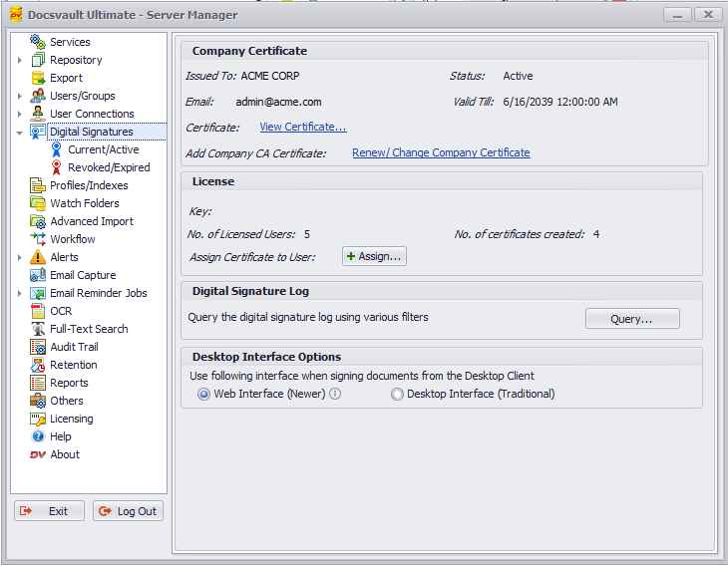Expand the Repository tree node

(20, 60)
